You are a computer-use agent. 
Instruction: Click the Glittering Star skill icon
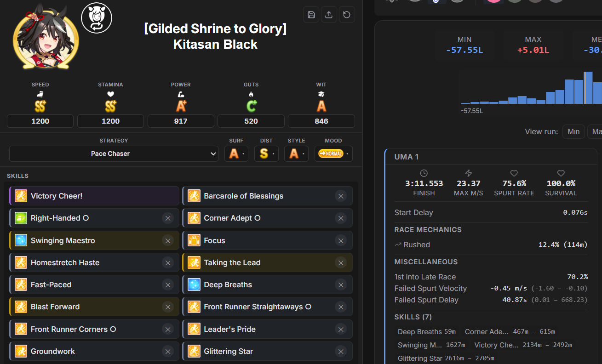194,351
